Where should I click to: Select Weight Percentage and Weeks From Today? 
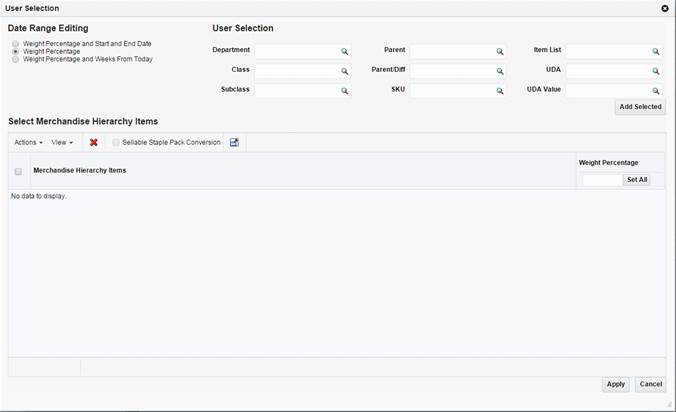(16, 59)
